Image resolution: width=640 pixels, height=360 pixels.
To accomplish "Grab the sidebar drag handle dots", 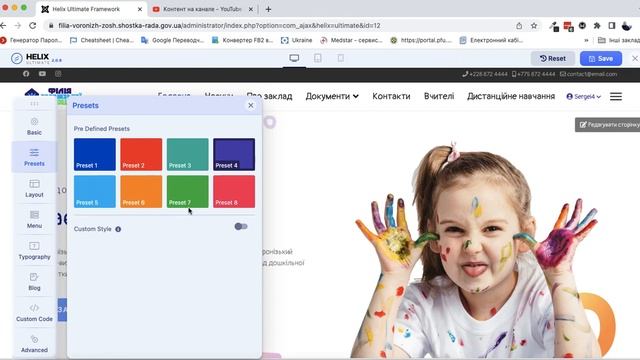I will [34, 104].
